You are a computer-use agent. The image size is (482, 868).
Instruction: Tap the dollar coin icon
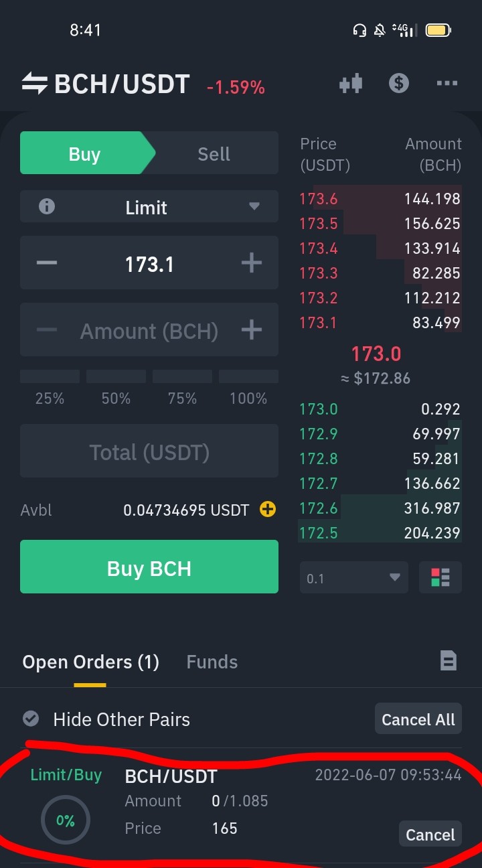(x=399, y=84)
